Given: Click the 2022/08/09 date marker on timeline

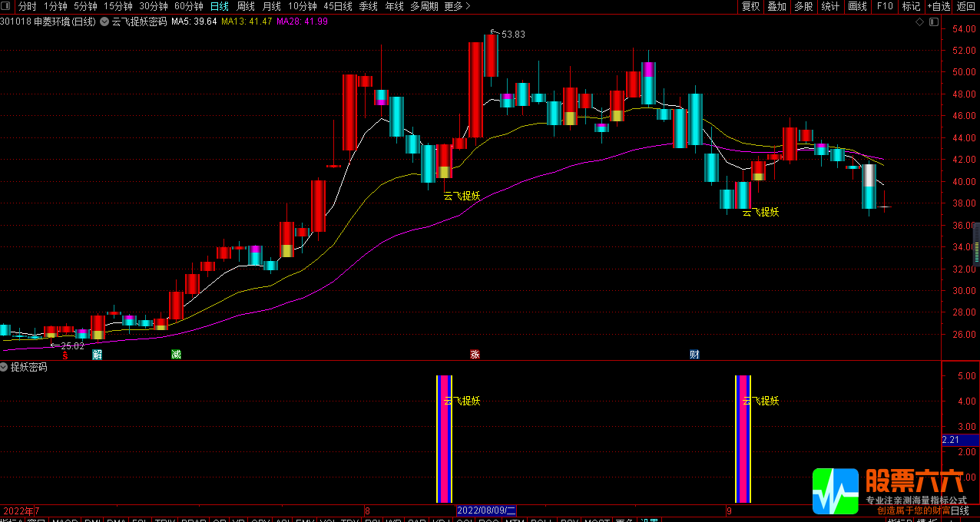Looking at the screenshot, I should click(x=486, y=510).
